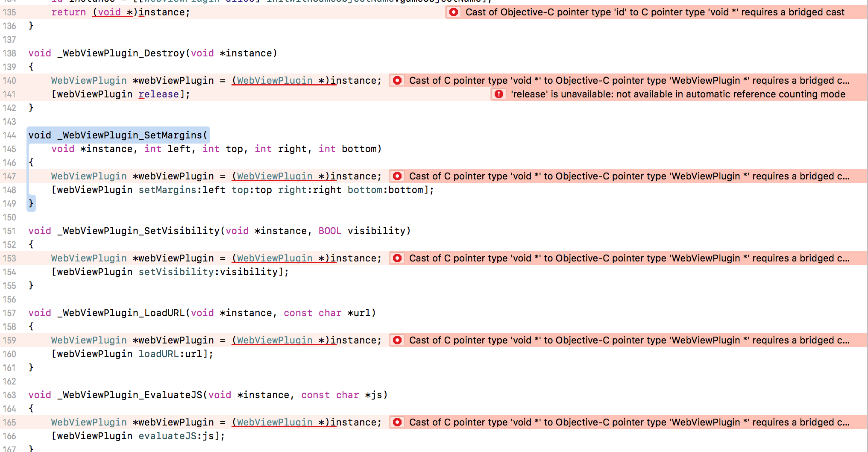The image size is (868, 452).
Task: Click the error badge on line 159 in LoadURL
Action: point(397,340)
